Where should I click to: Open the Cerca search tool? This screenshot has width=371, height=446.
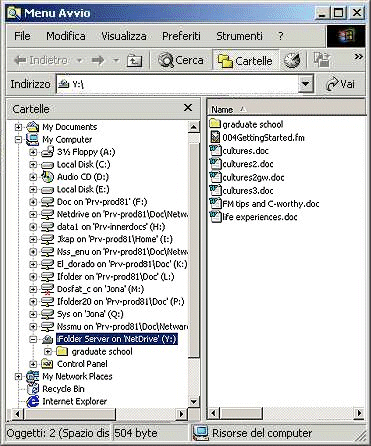click(x=181, y=60)
